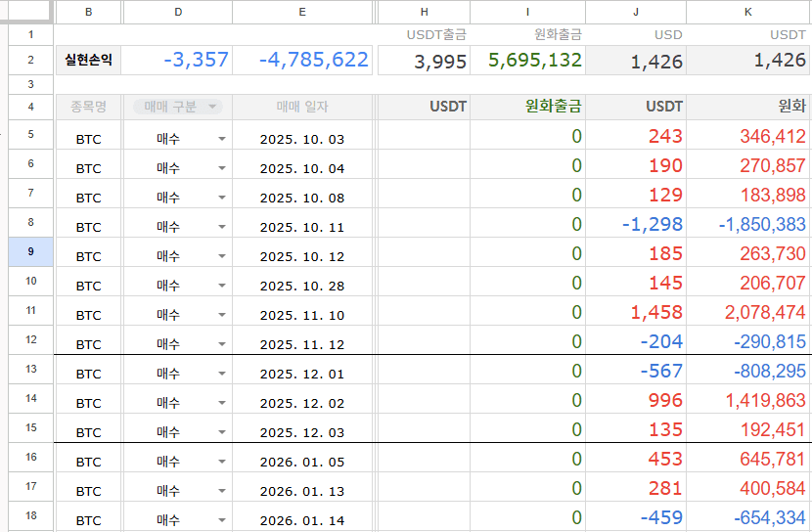Click the 1,426 value under top USDT header
The height and width of the screenshot is (532, 812).
pyautogui.click(x=748, y=61)
